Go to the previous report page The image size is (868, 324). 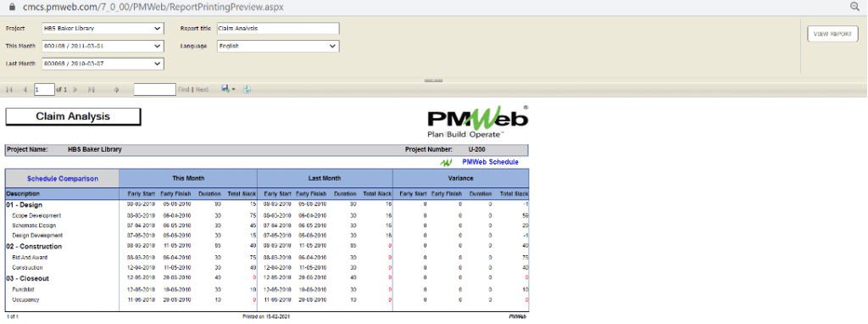click(25, 89)
